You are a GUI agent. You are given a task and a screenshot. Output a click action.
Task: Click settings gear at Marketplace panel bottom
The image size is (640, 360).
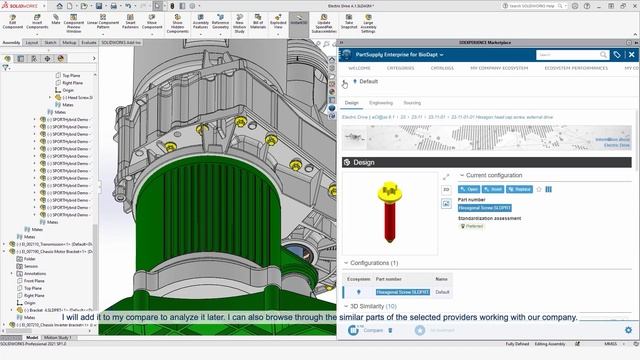click(628, 330)
